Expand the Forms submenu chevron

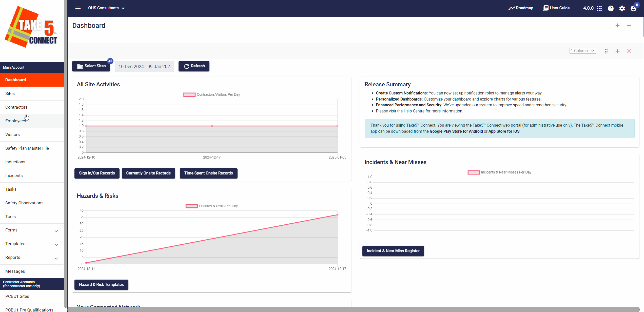click(x=56, y=231)
